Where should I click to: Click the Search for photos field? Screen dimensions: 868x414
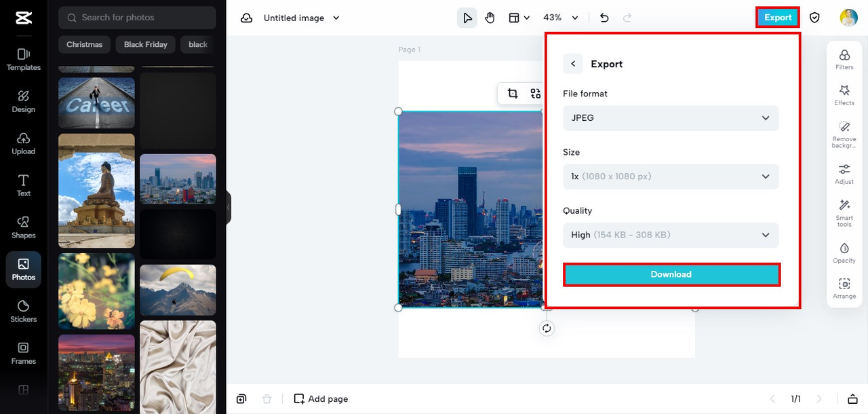click(137, 18)
